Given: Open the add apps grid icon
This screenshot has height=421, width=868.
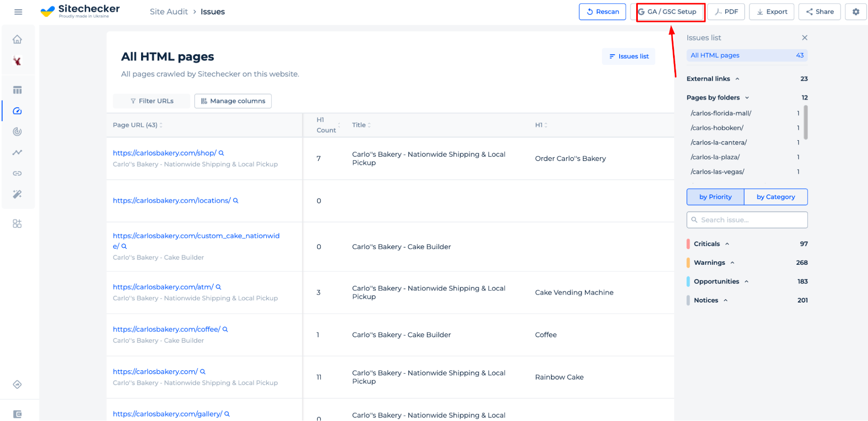Looking at the screenshot, I should [x=17, y=224].
